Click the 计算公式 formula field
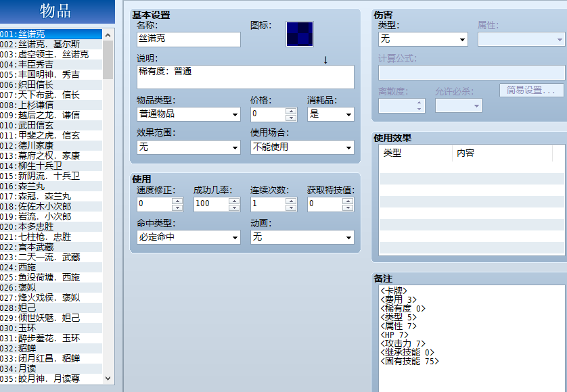 coord(472,72)
